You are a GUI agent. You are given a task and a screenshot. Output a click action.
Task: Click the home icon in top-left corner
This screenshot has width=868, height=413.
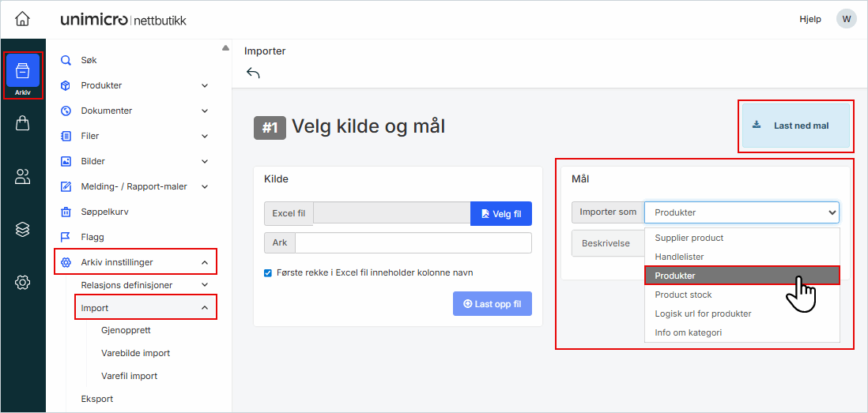pyautogui.click(x=22, y=19)
